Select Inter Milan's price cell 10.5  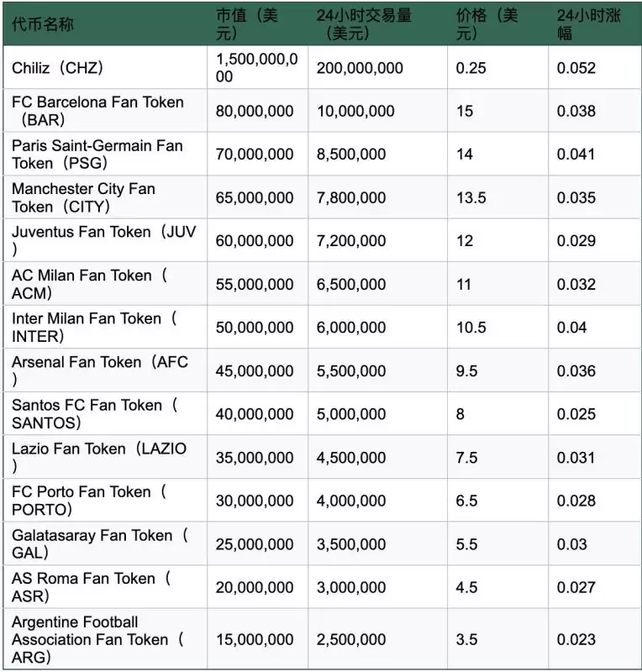471,328
